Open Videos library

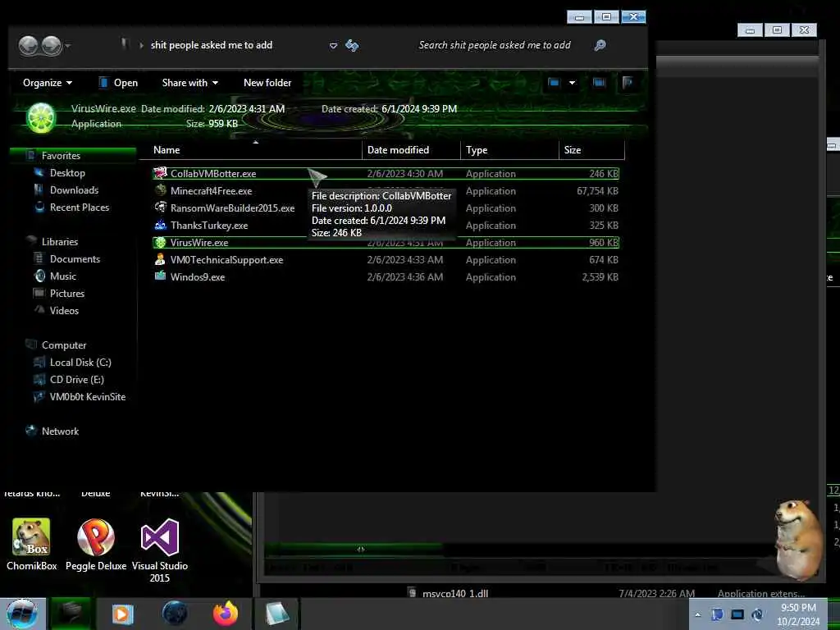(64, 311)
